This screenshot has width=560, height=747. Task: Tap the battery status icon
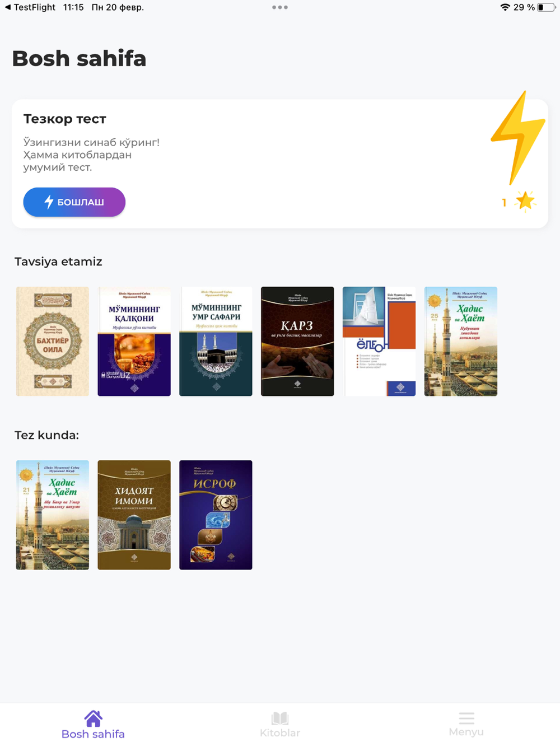pyautogui.click(x=546, y=7)
